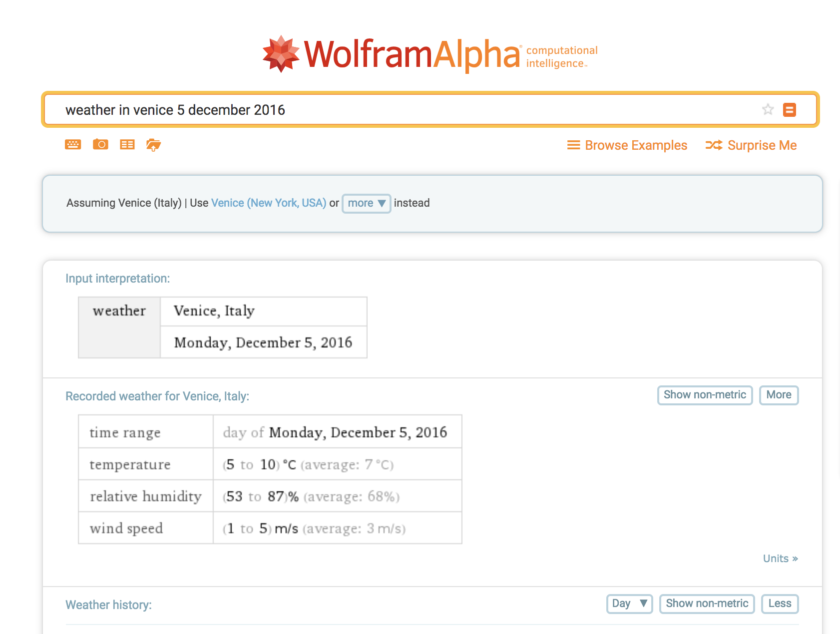Click 'day of Monday, December 5, 2016' cell
Screen dimensions: 840x634
pyautogui.click(x=338, y=432)
